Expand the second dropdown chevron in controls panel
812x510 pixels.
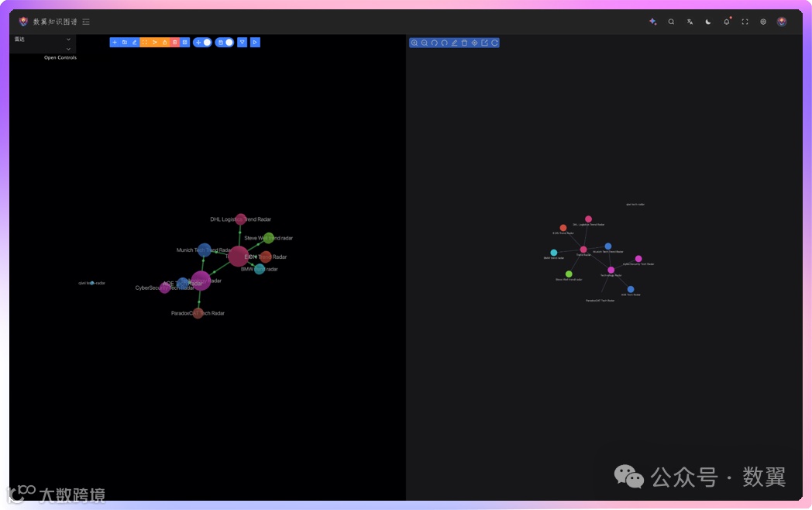[68, 49]
